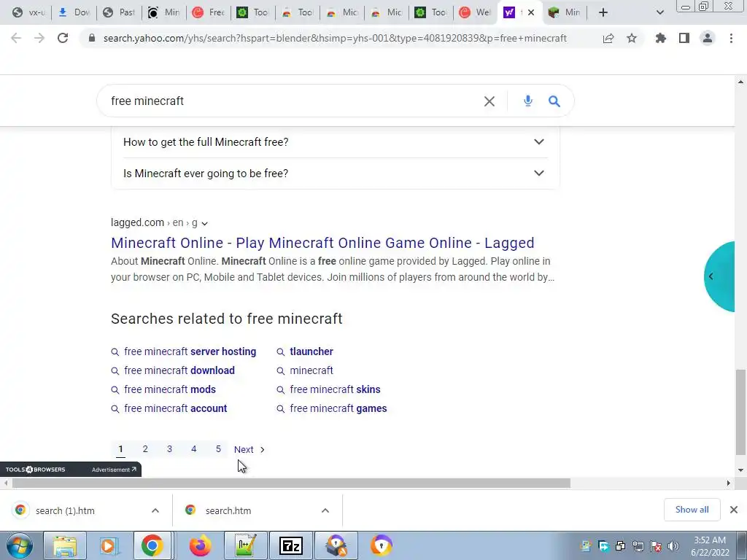747x560 pixels.
Task: Open options for search.htm download
Action: pyautogui.click(x=325, y=510)
